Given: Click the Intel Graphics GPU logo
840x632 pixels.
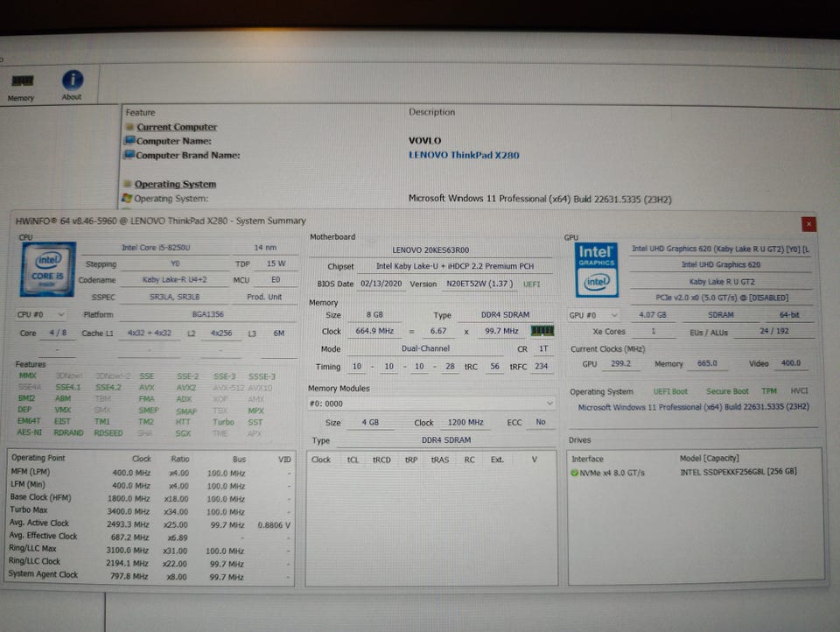Looking at the screenshot, I should click(596, 270).
